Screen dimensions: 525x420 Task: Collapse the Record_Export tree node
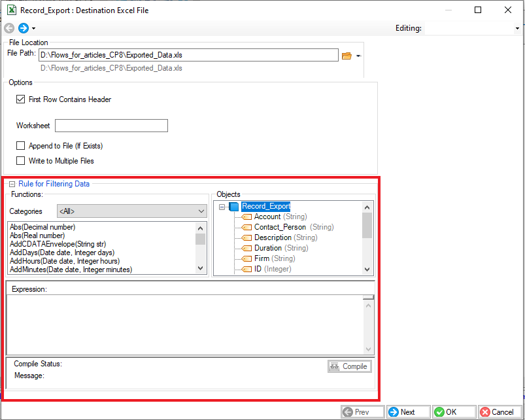coord(222,206)
